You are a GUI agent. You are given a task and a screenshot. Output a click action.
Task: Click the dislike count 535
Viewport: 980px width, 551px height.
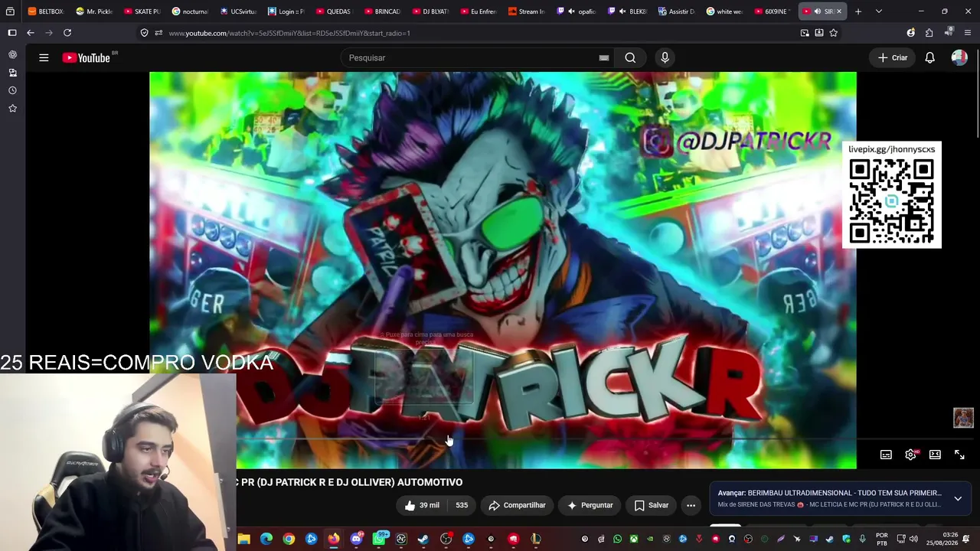coord(462,505)
